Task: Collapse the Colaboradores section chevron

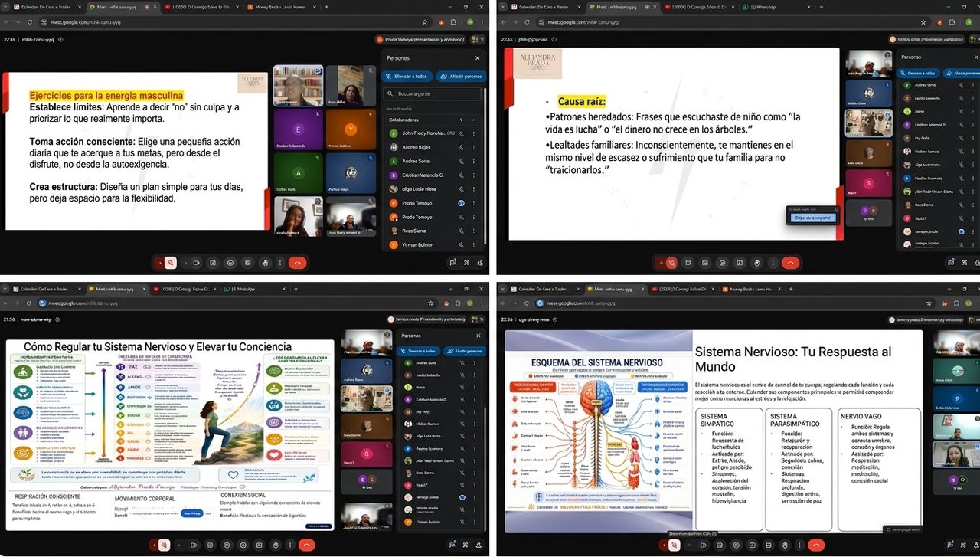Action: 472,120
